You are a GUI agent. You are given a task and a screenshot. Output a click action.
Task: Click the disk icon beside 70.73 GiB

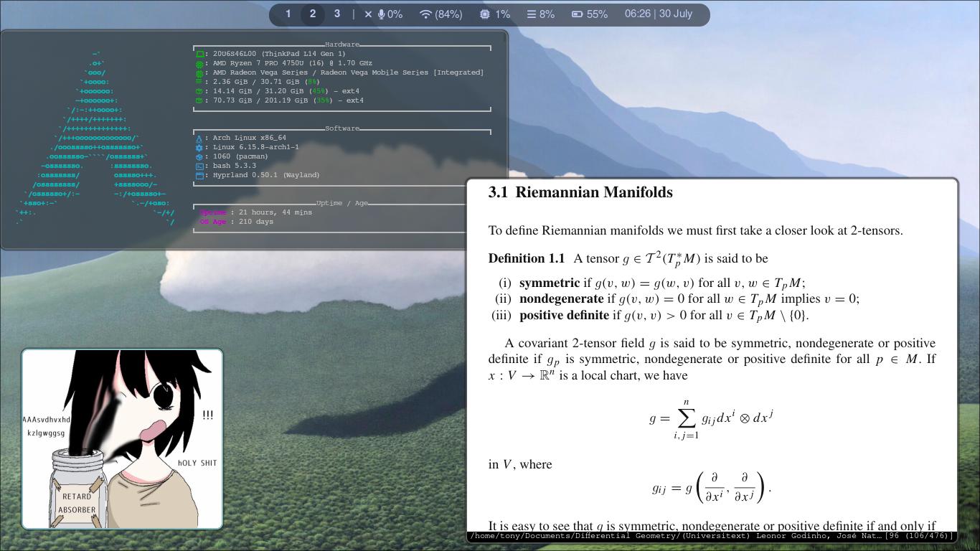click(199, 100)
